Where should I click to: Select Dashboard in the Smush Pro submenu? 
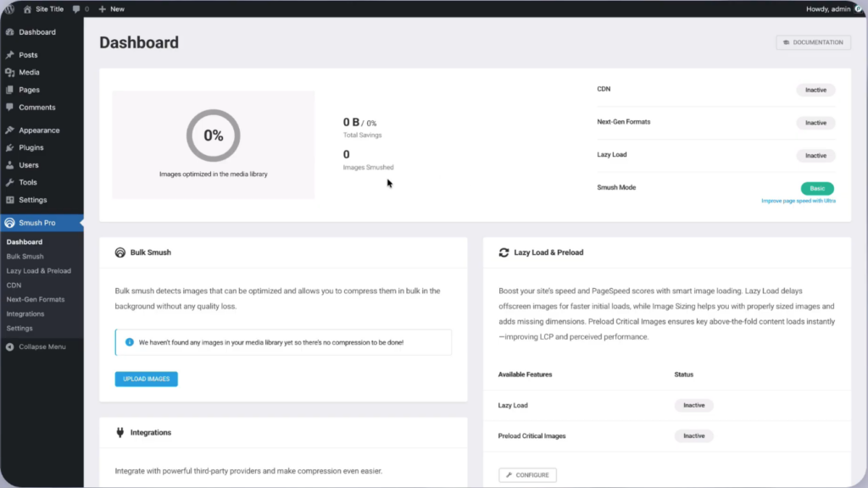click(x=25, y=241)
